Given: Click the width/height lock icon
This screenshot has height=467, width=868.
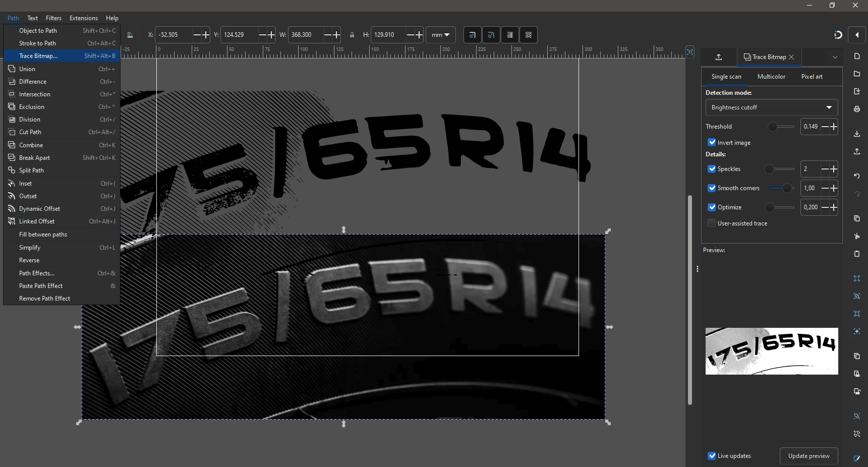Looking at the screenshot, I should [352, 35].
